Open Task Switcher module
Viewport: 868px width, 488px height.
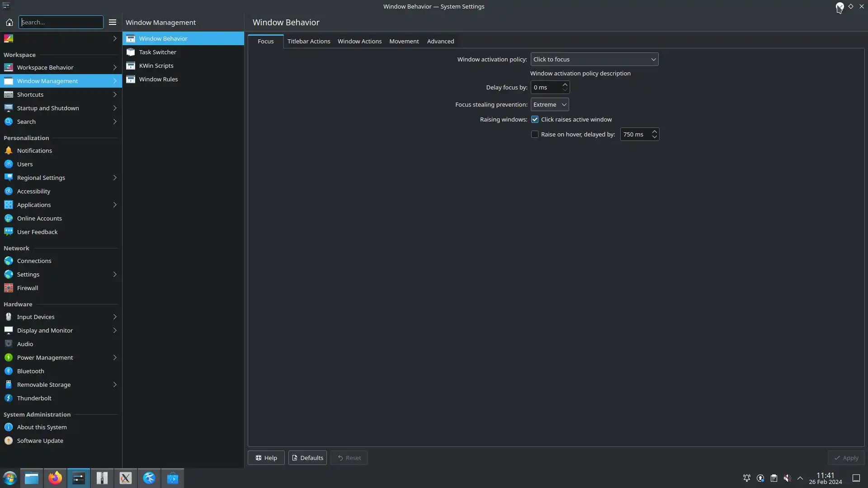click(157, 52)
